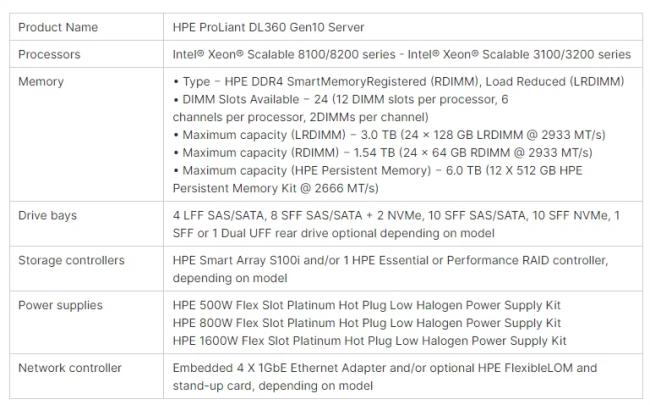Click the Power supplies row label
This screenshot has height=405, width=650.
pos(61,306)
